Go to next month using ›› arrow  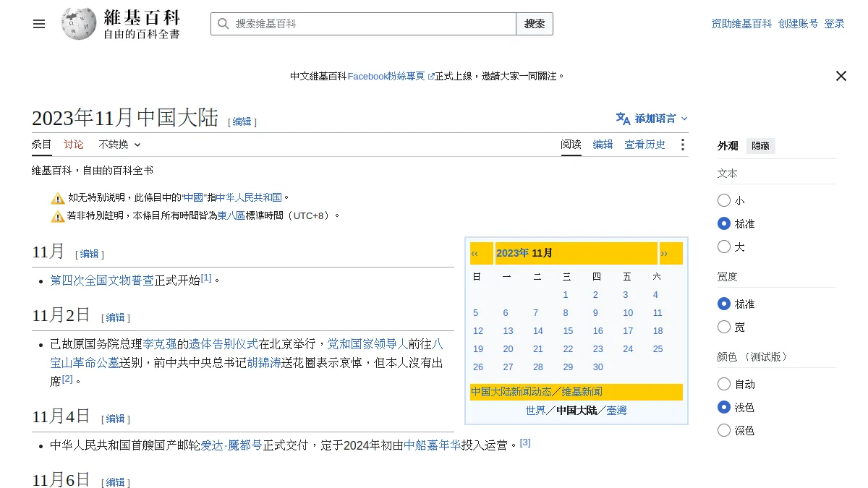[664, 253]
